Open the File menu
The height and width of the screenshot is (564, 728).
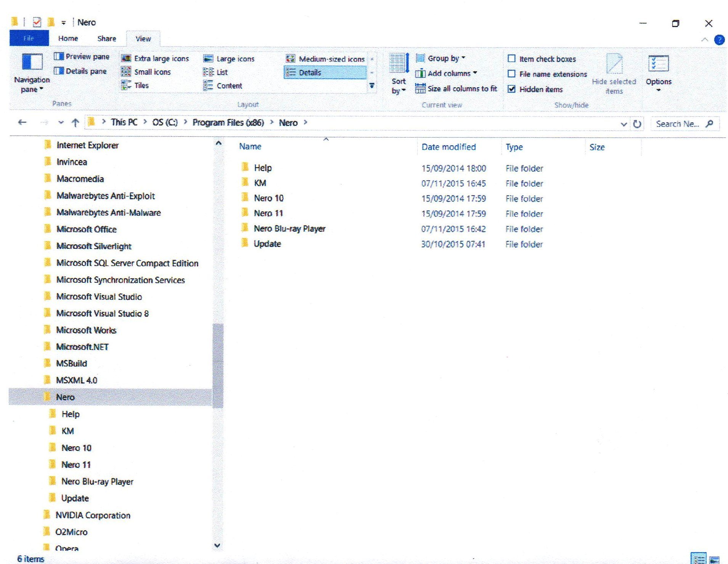point(29,38)
